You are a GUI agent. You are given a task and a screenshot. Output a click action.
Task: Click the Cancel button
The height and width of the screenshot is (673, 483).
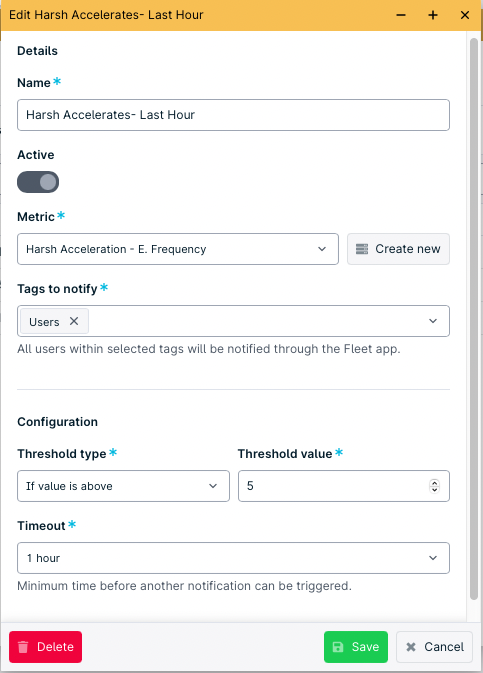pyautogui.click(x=434, y=647)
